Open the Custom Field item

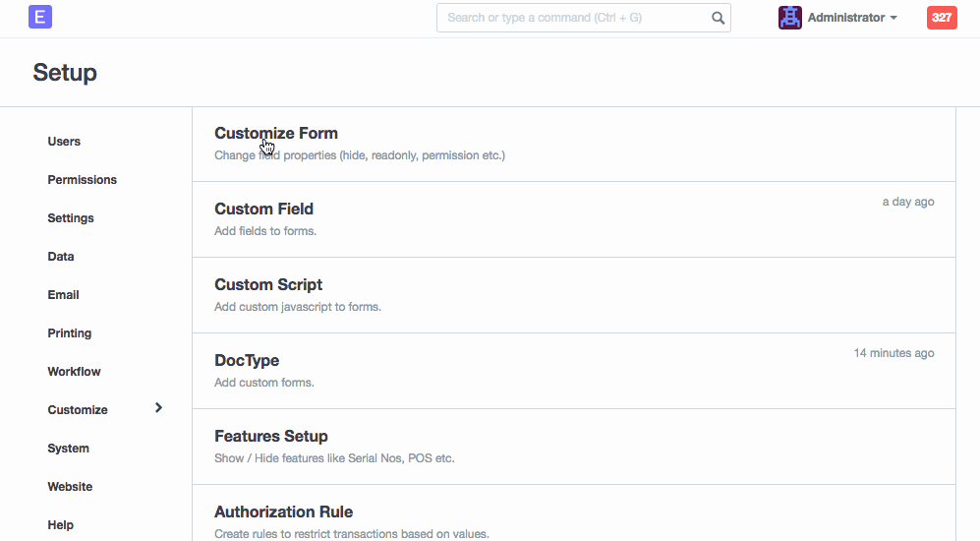click(263, 210)
